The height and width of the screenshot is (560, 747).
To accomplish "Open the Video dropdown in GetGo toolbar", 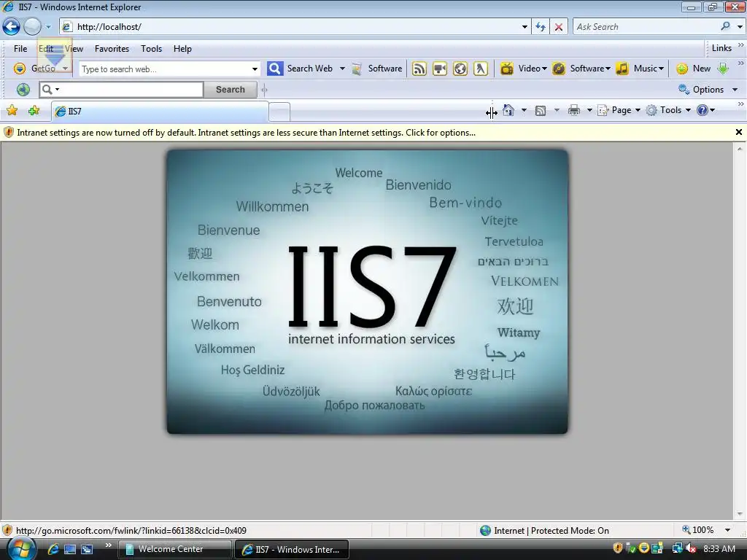I will coord(544,69).
